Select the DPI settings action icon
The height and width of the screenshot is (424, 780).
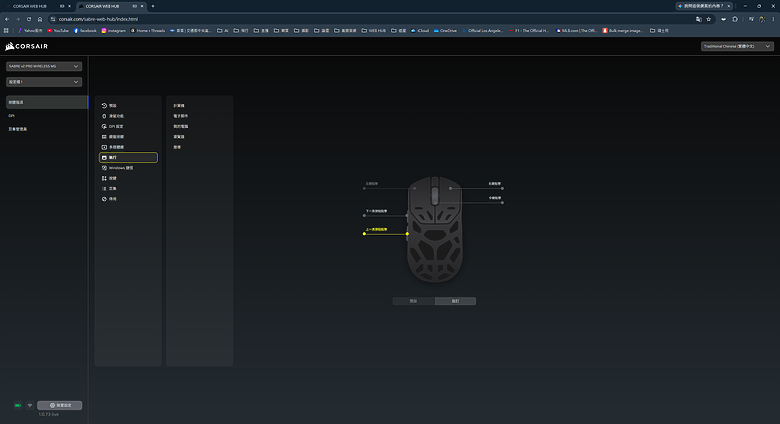click(104, 126)
